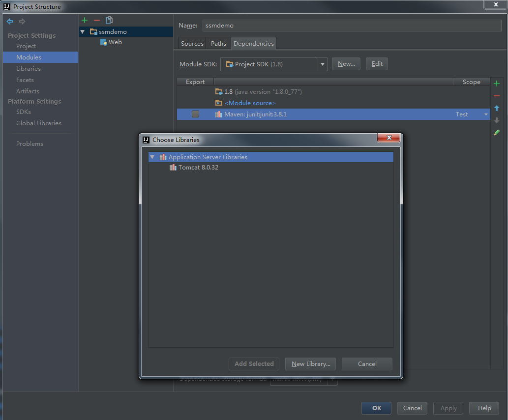Click the junit Maven library icon
The image size is (508, 420).
[x=219, y=114]
